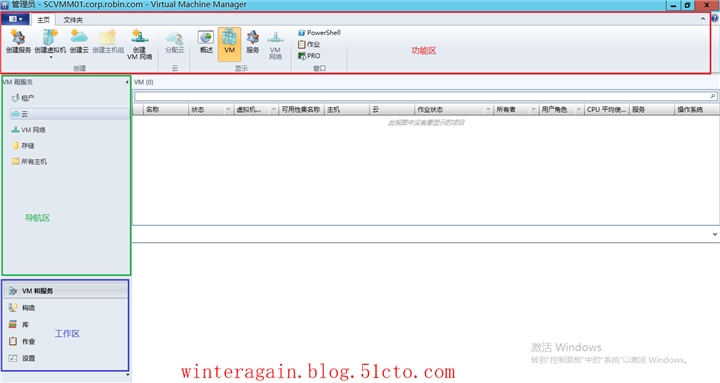
Task: Show VM 网络 view in the ribbon 显示 group
Action: point(275,45)
